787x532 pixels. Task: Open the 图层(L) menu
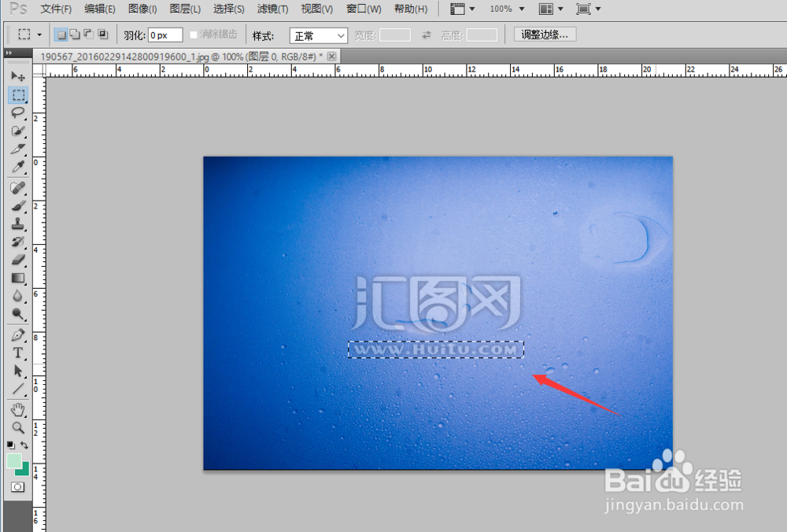coord(185,9)
